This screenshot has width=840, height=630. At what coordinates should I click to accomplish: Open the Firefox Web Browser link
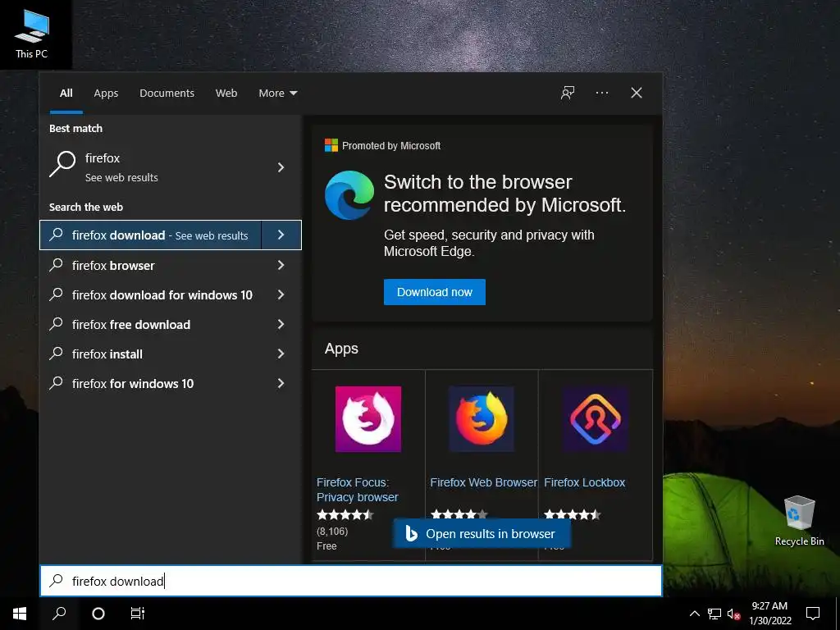tap(483, 482)
